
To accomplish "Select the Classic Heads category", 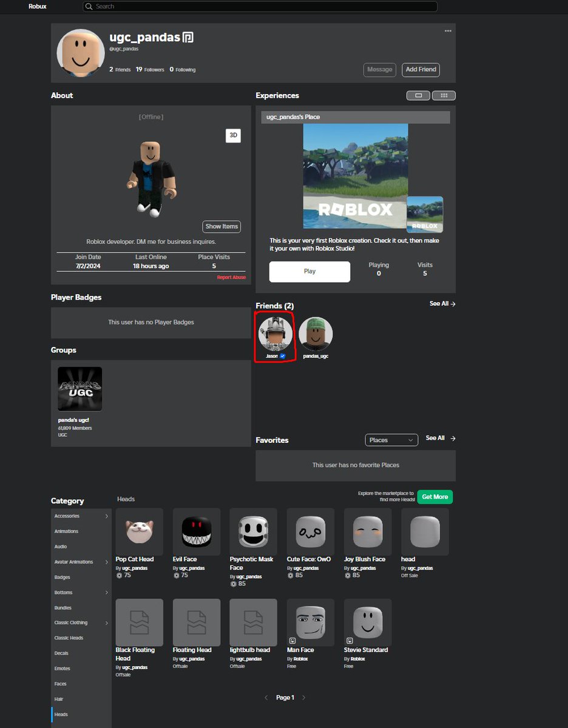I will 81,638.
